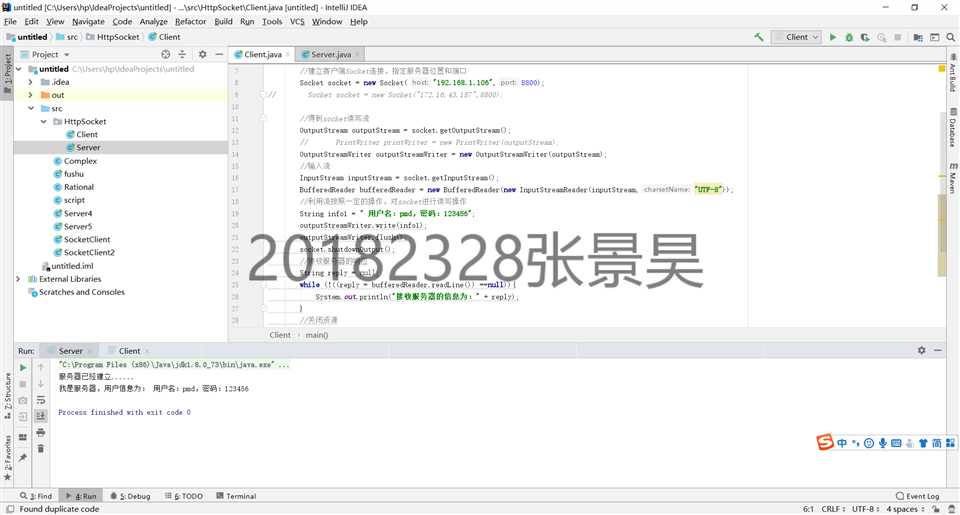Select Server class in Project tree

(x=88, y=148)
